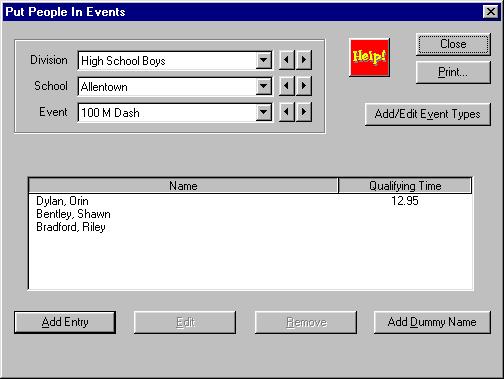Go to previous Event with left arrow
The width and height of the screenshot is (504, 379).
point(286,112)
